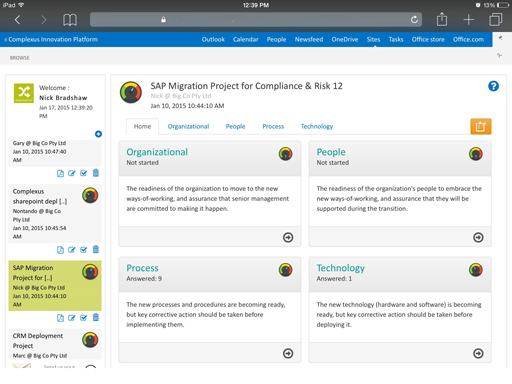Click the Complexus green shuffle logo

pyautogui.click(x=24, y=93)
